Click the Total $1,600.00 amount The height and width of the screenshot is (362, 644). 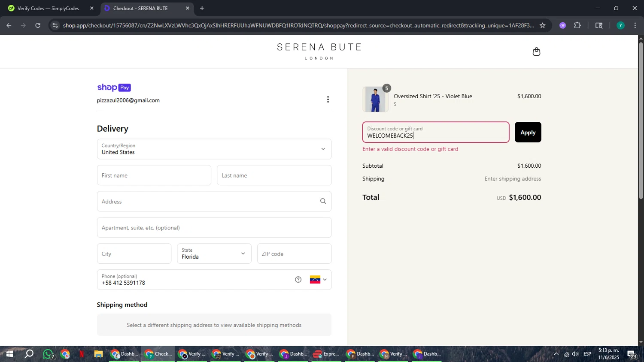(525, 198)
